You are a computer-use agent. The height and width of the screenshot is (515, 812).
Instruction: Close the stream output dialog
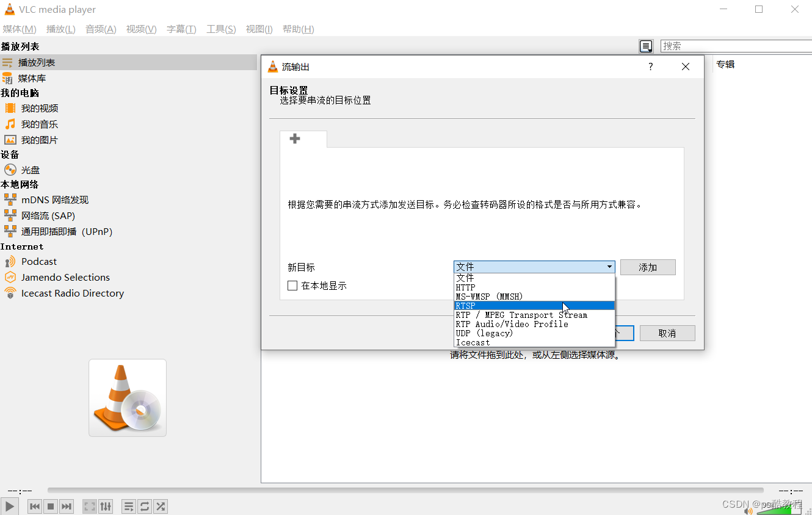[686, 67]
